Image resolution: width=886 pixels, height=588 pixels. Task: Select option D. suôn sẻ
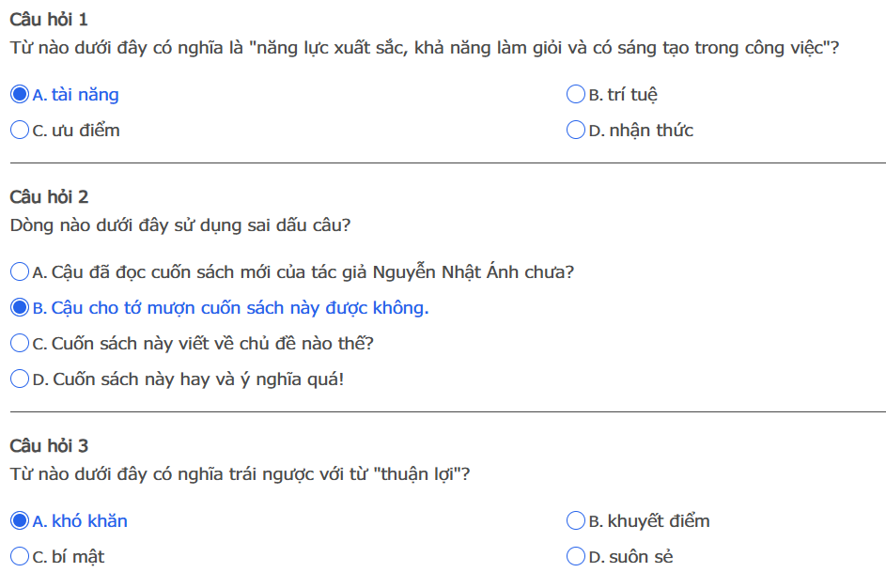[x=576, y=557]
